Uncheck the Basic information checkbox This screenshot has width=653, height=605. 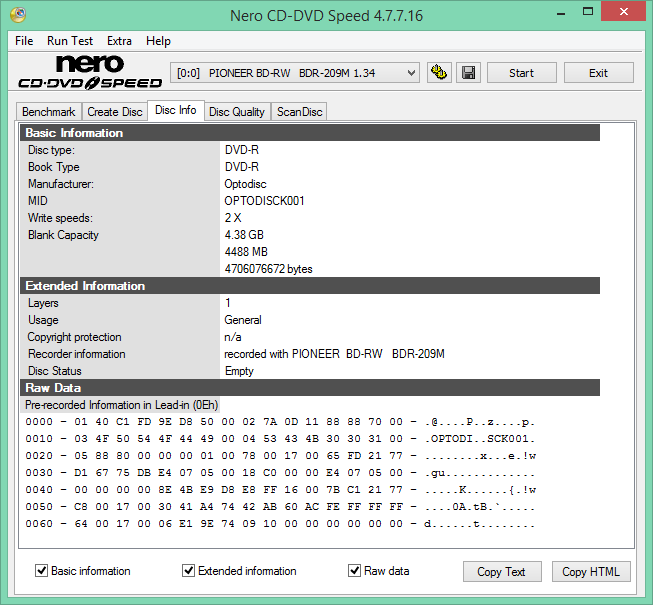pyautogui.click(x=41, y=570)
